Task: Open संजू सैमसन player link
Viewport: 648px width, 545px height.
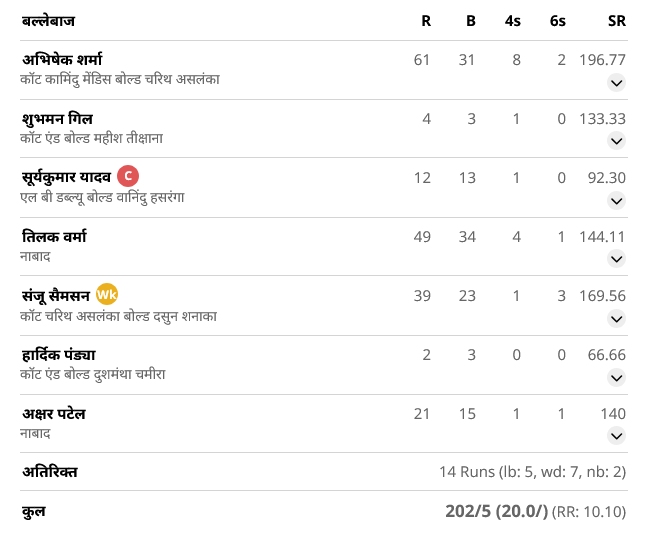Action: [x=55, y=296]
